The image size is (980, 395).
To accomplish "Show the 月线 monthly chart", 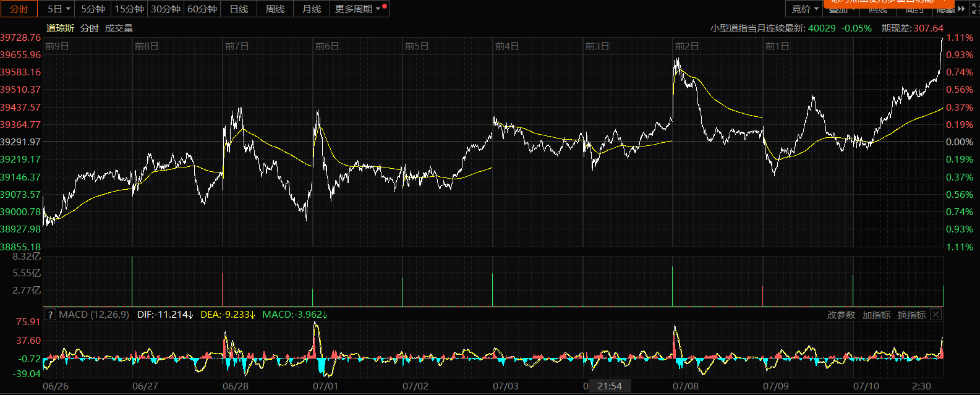I will (312, 9).
